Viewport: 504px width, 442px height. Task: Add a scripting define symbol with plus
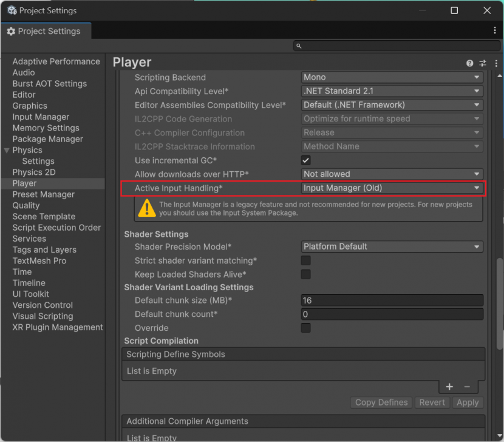(x=449, y=387)
